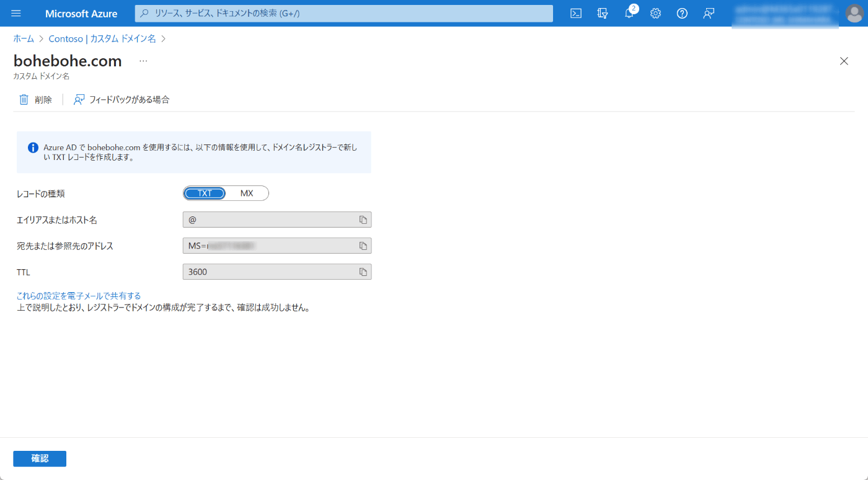
Task: Click the info icon in the banner
Action: [33, 148]
